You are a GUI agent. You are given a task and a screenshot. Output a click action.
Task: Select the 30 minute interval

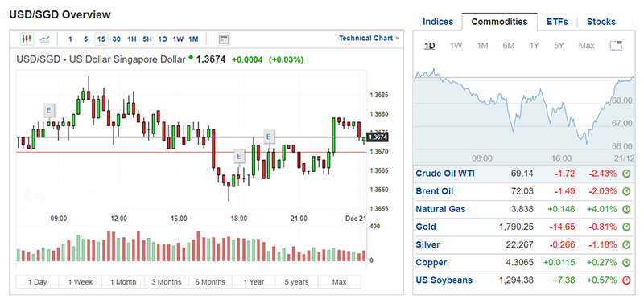tap(117, 39)
